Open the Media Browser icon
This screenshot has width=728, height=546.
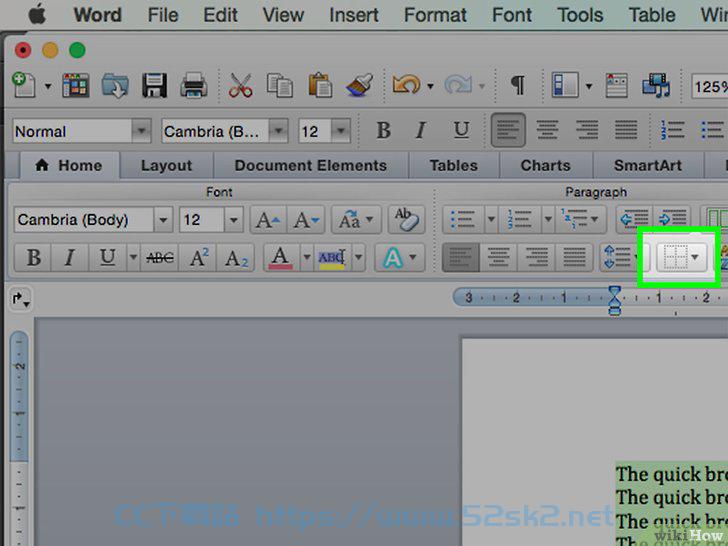(656, 85)
